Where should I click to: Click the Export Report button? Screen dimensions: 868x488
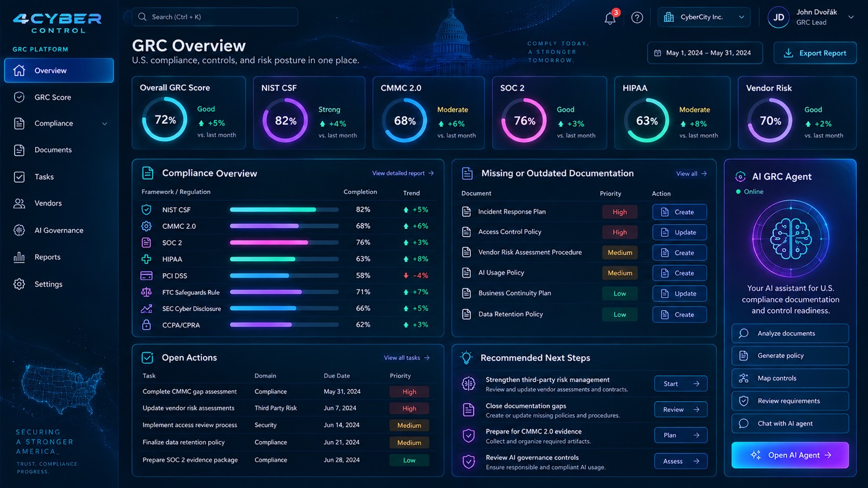pos(815,53)
